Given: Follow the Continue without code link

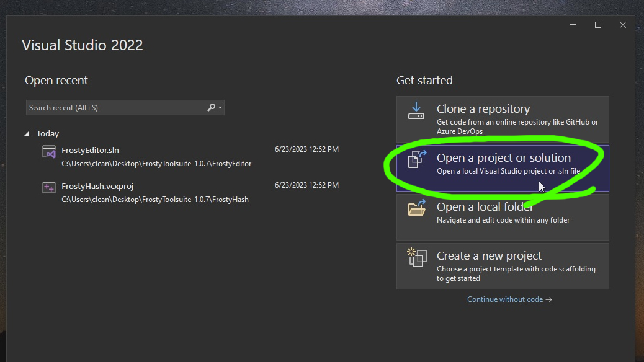Looking at the screenshot, I should coord(509,299).
